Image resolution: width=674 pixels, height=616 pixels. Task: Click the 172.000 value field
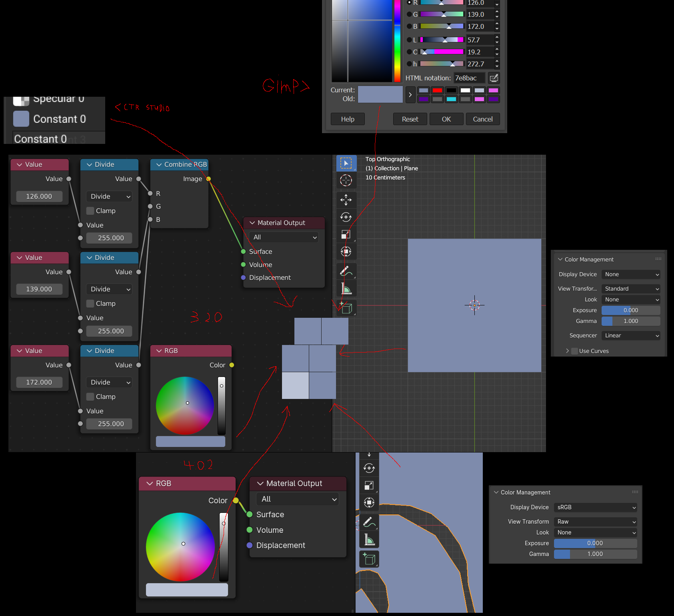pyautogui.click(x=39, y=382)
